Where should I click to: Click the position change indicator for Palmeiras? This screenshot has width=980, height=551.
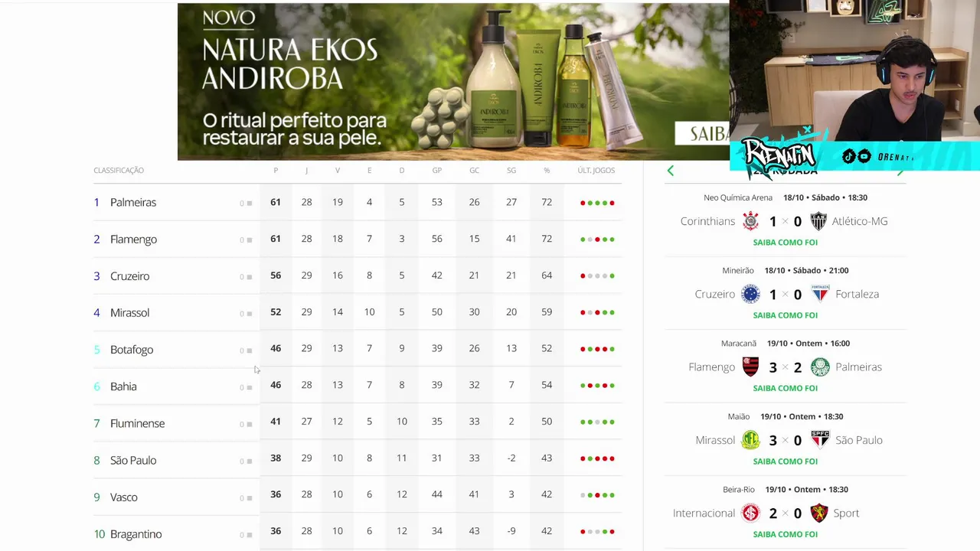point(246,204)
